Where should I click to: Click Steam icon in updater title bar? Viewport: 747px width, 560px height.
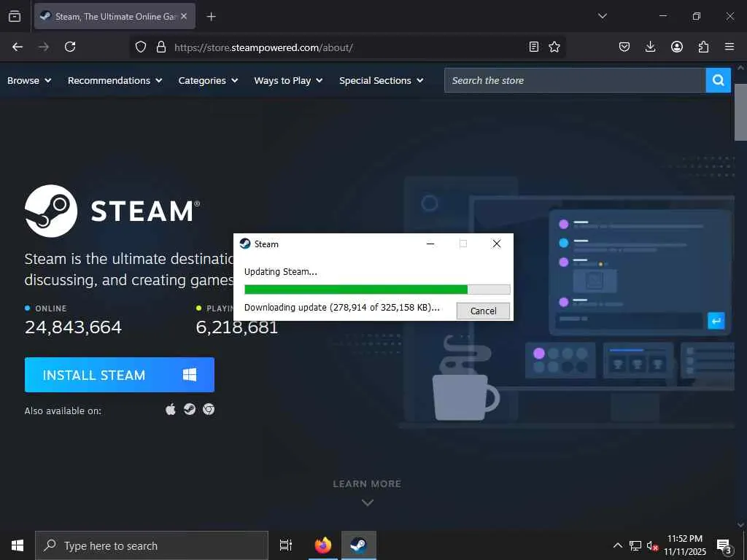pos(245,244)
